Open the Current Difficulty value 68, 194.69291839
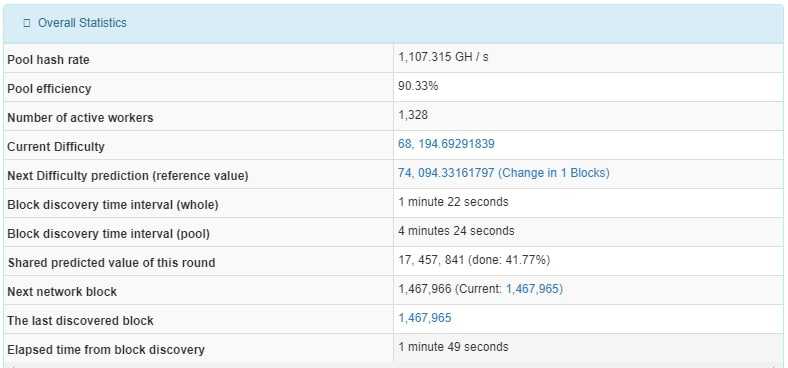788x368 pixels. coord(446,144)
